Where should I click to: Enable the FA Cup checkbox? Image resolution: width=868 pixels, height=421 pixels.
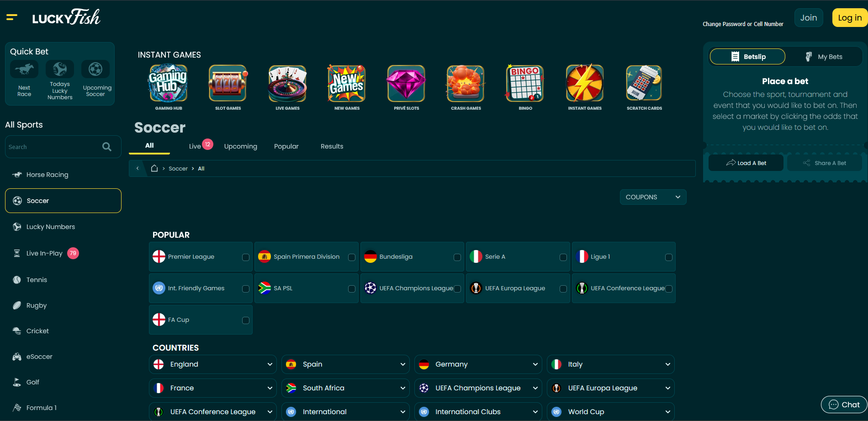246,320
